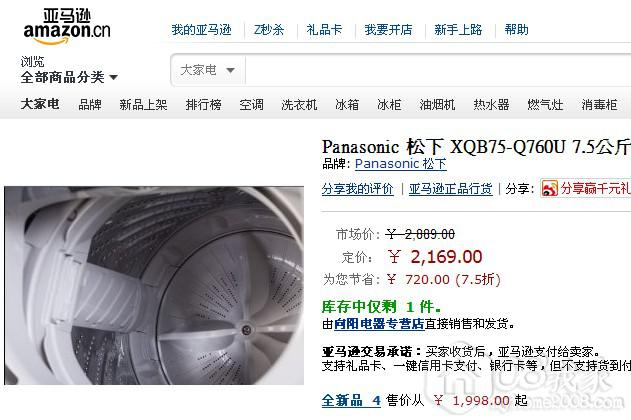The height and width of the screenshot is (420, 631).
Task: Open the 排行榜 rankings menu item
Action: (203, 105)
